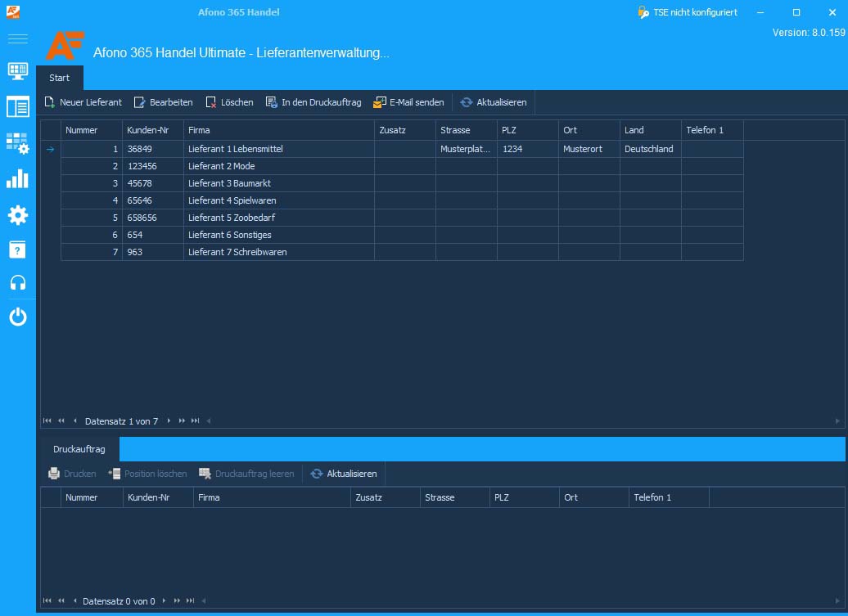The width and height of the screenshot is (848, 616).
Task: Select row Lieferant 3 Baumarkt
Action: 402,183
